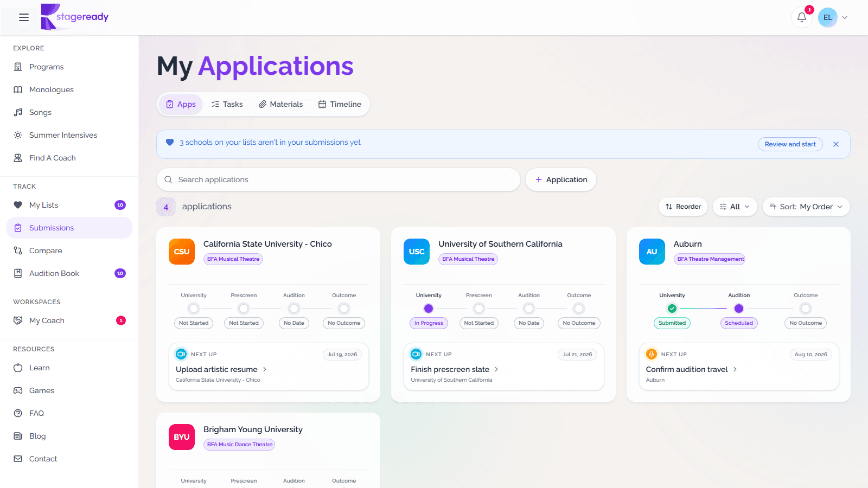Click Auburn Audition progress step dot

click(739, 309)
